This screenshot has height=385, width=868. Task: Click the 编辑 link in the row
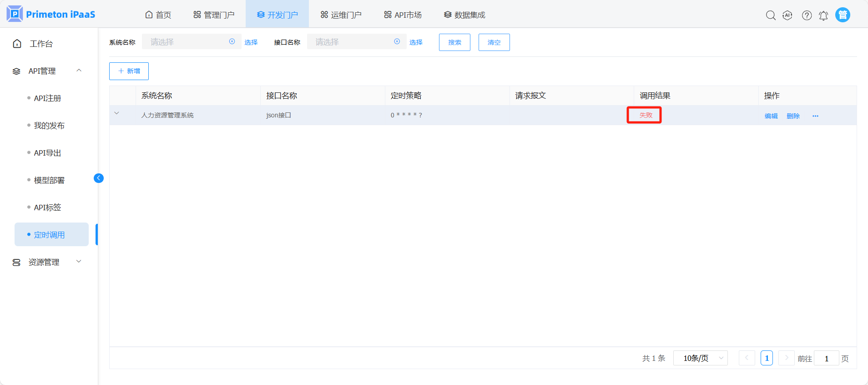tap(771, 116)
